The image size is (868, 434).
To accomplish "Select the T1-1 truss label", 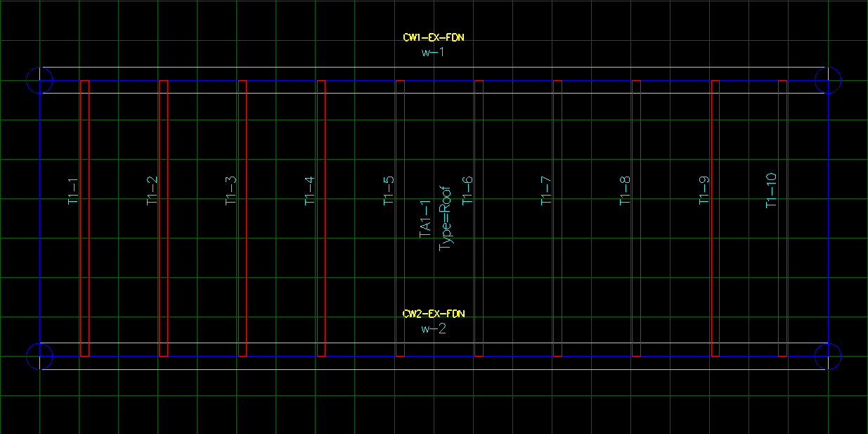I will (x=73, y=191).
